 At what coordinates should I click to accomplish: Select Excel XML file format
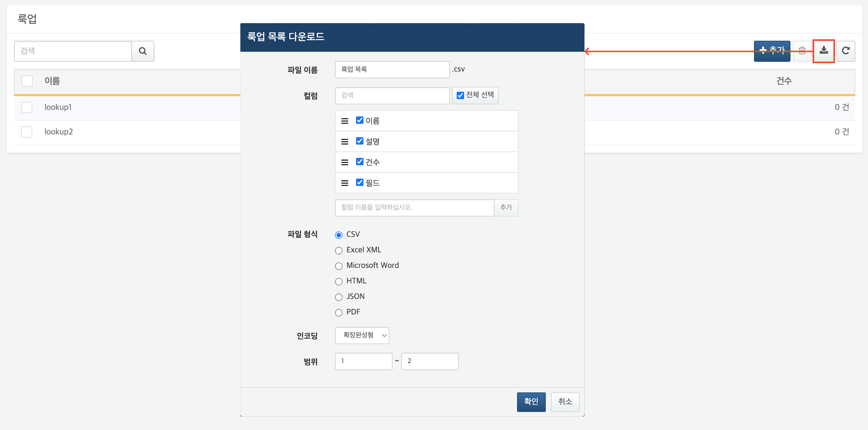coord(339,250)
